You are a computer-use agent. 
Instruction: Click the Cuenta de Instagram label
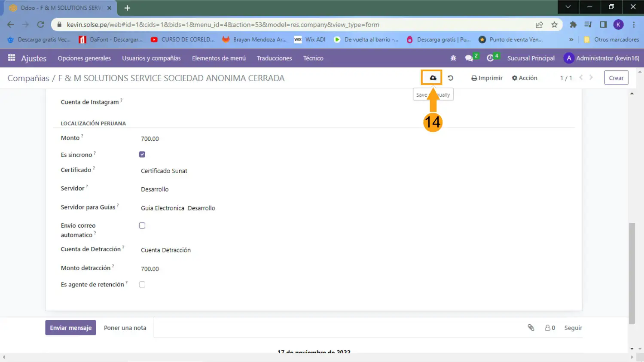click(90, 102)
